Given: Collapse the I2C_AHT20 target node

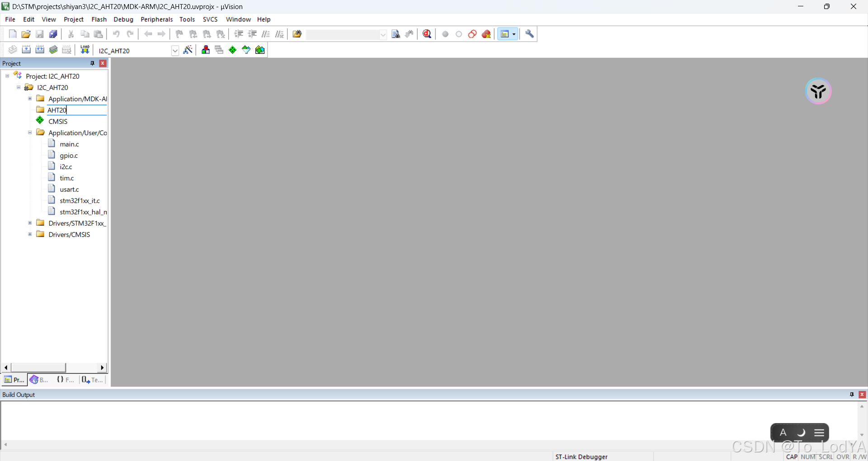Looking at the screenshot, I should [19, 87].
